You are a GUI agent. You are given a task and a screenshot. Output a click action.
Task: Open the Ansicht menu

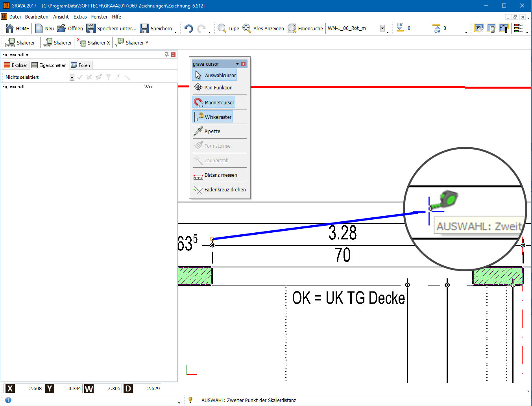pos(61,17)
